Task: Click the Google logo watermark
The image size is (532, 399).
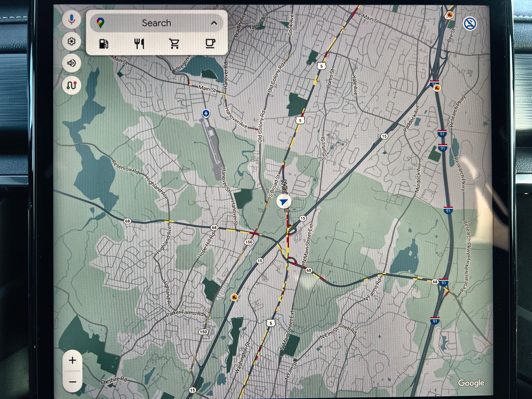Action: tap(471, 383)
